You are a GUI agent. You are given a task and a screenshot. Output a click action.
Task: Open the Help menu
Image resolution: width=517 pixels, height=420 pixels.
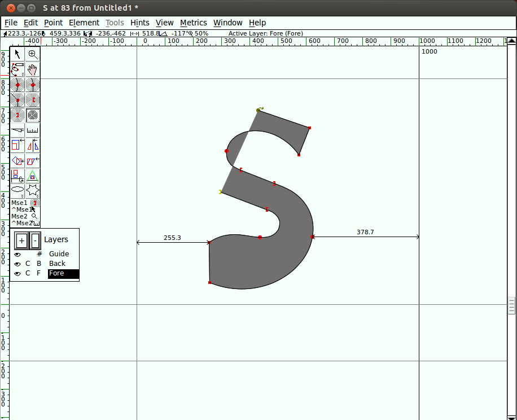pos(257,23)
